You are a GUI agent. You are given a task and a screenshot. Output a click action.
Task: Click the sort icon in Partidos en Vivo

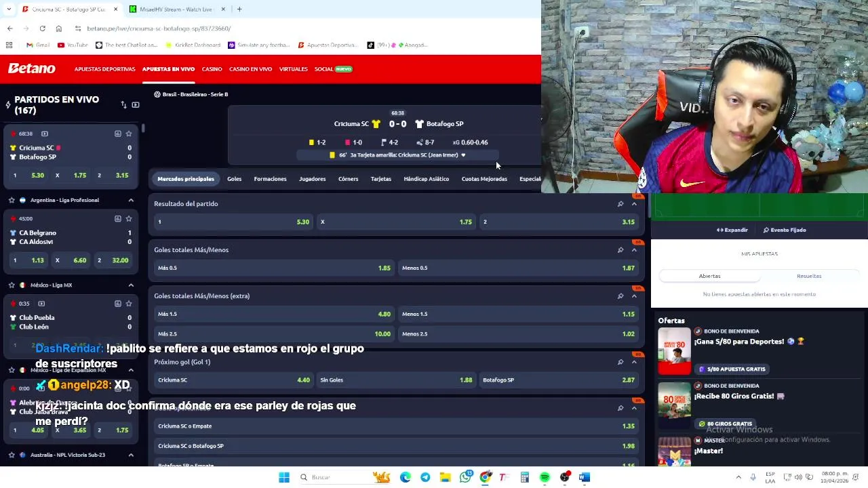(123, 105)
